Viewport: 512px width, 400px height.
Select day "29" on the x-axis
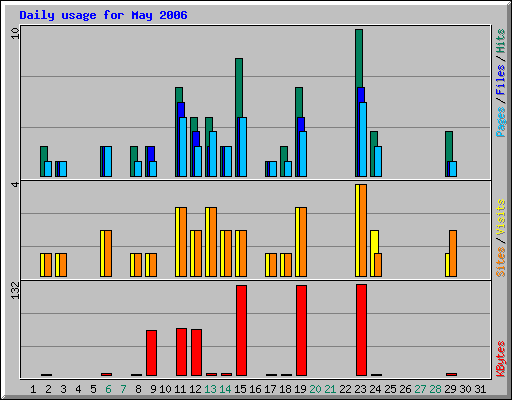coord(450,389)
